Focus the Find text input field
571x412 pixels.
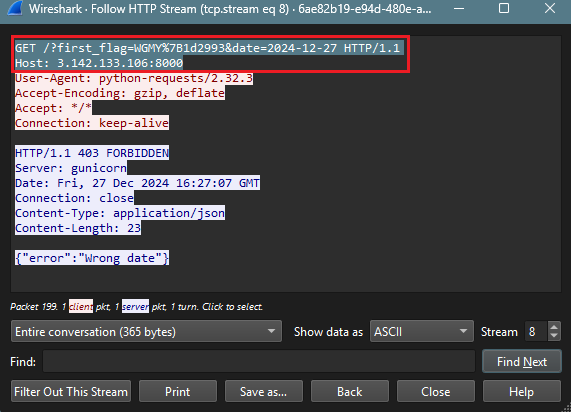(x=259, y=361)
